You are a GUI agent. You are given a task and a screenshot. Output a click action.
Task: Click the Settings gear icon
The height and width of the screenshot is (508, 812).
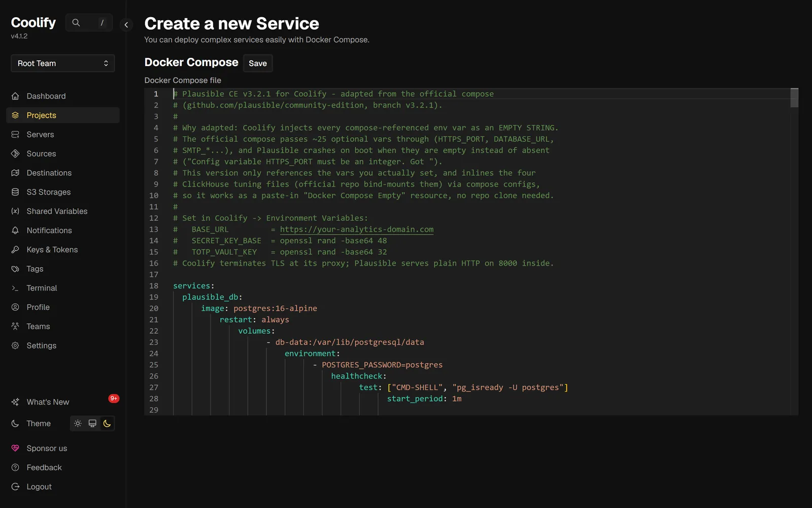(15, 345)
